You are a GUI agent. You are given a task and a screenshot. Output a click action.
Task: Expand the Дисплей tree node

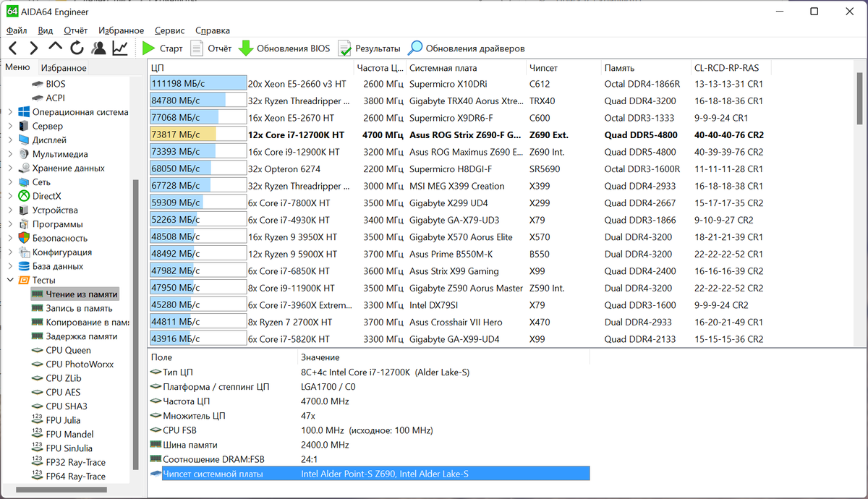pos(9,140)
